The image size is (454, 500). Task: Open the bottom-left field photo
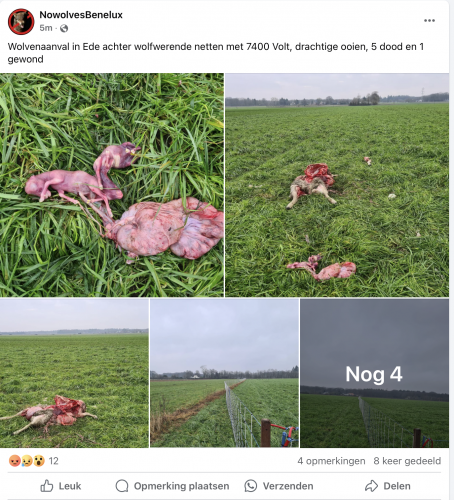(x=74, y=373)
